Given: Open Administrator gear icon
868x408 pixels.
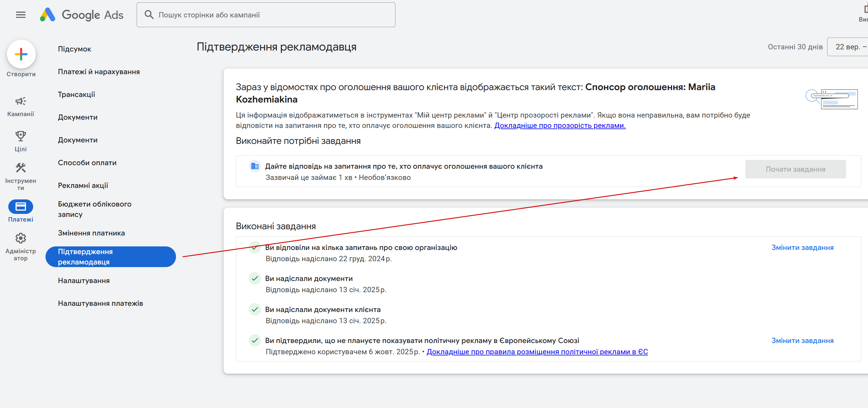Looking at the screenshot, I should (x=21, y=238).
